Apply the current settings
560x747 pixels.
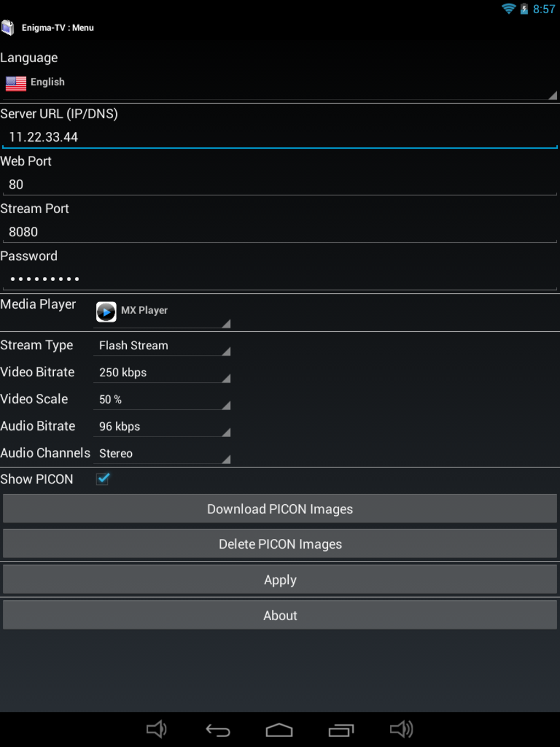[280, 579]
